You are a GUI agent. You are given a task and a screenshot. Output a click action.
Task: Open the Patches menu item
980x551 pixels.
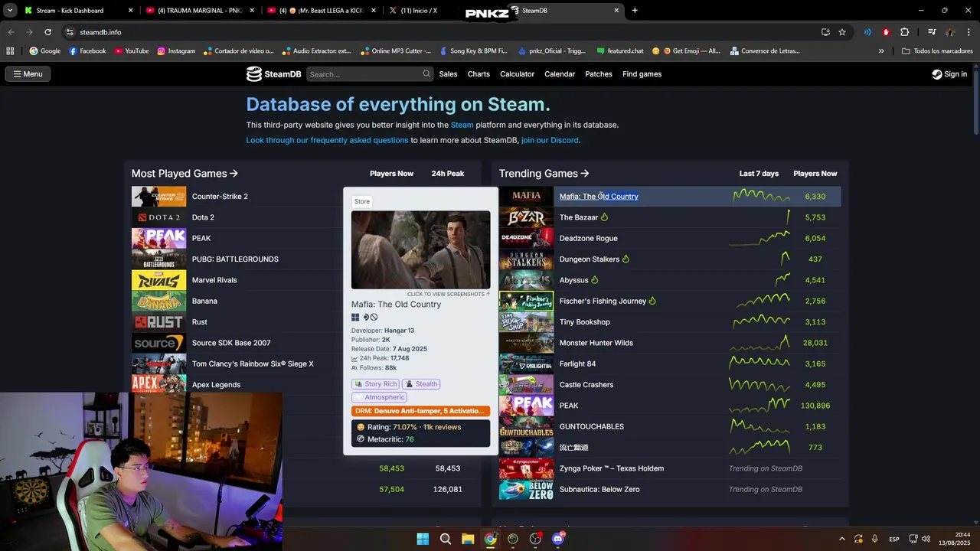point(599,74)
